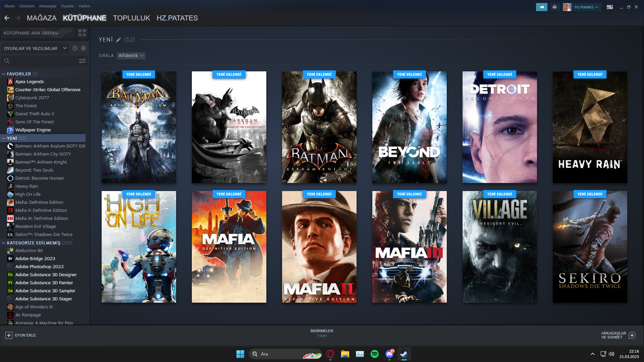This screenshot has height=362, width=644.
Task: Open Resident Evil Village cover
Action: pos(500,247)
